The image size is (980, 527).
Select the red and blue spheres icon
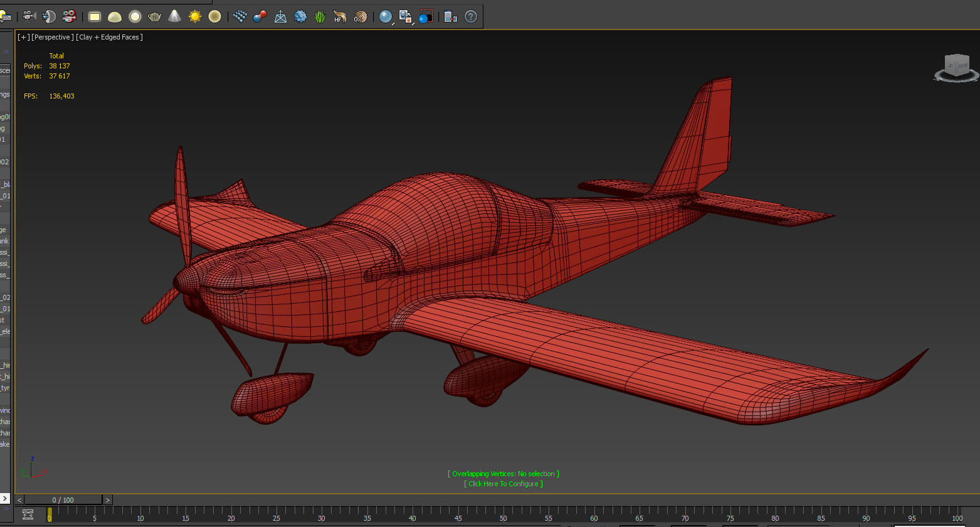(260, 16)
